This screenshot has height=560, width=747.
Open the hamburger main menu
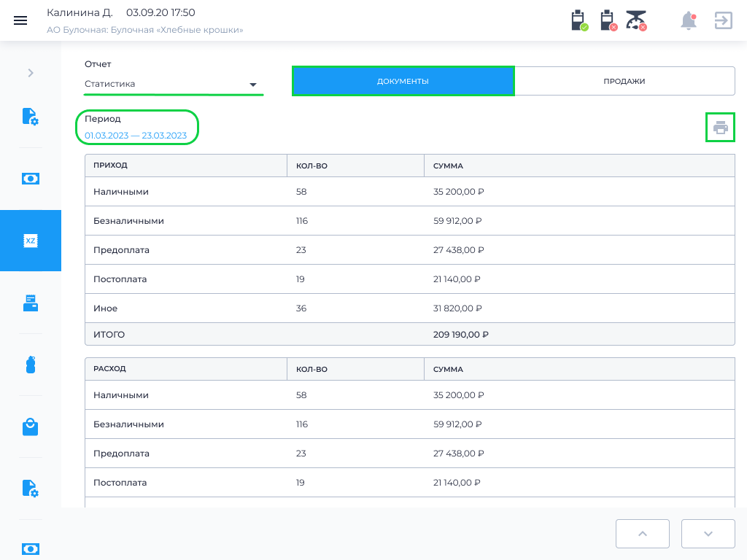tap(20, 20)
